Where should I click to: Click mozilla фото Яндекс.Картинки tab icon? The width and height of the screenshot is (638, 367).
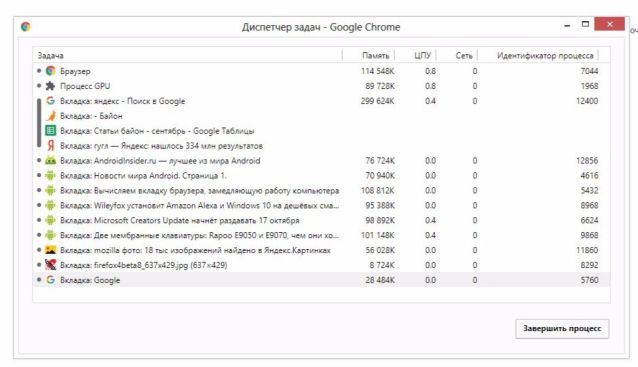coord(50,250)
